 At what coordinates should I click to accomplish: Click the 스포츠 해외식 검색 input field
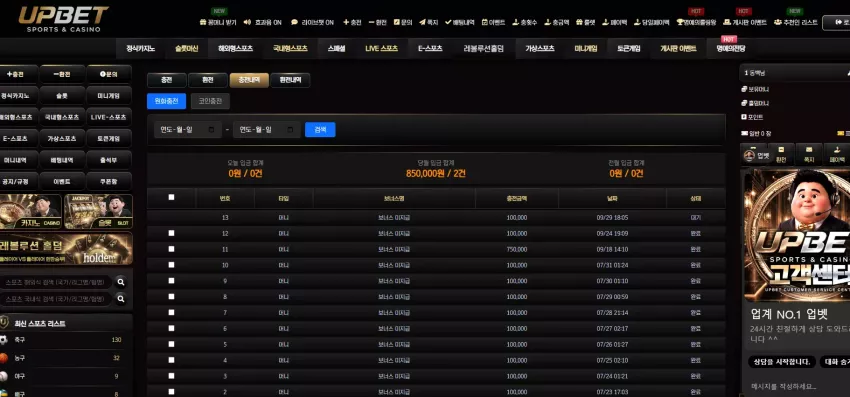point(56,282)
